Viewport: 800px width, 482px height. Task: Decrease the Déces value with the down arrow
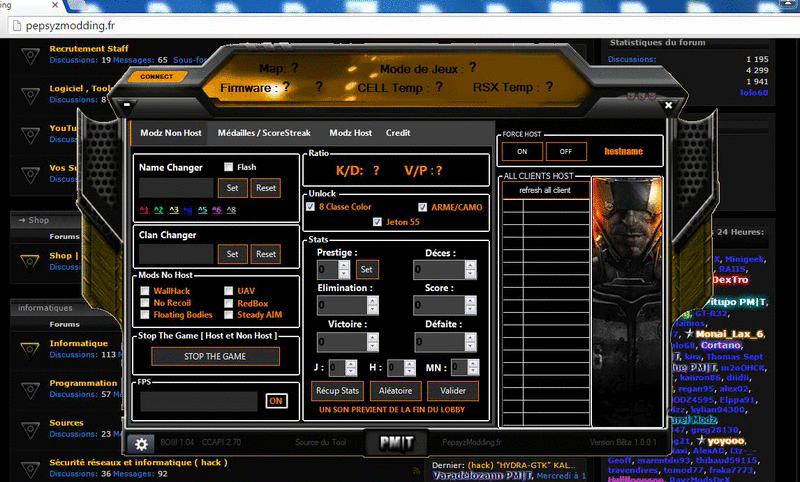[470, 274]
